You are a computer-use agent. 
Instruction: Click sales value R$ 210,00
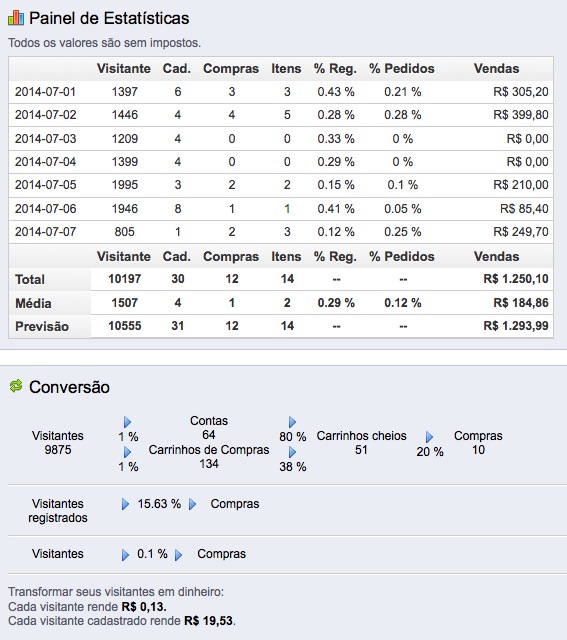521,185
